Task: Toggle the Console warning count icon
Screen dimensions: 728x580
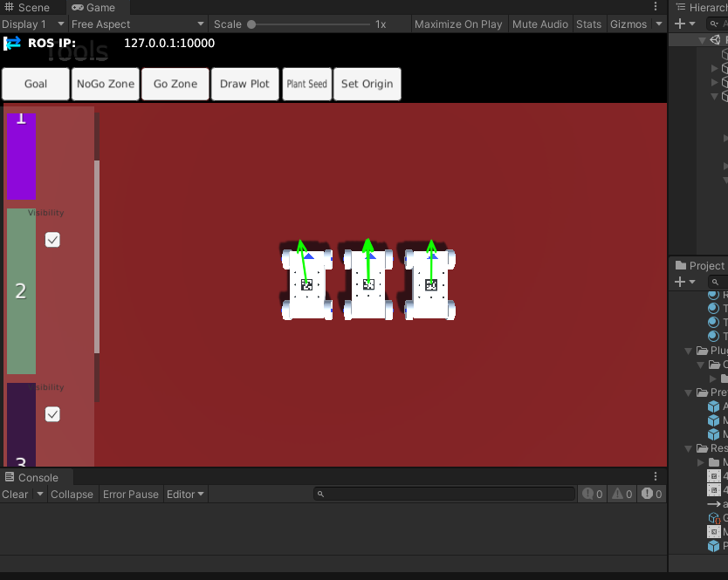Action: (622, 495)
